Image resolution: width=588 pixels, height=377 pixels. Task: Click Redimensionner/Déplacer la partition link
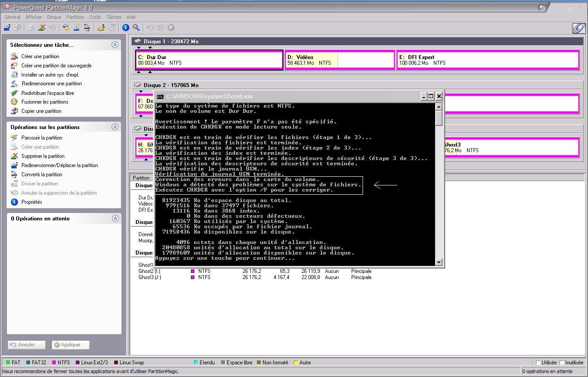60,165
